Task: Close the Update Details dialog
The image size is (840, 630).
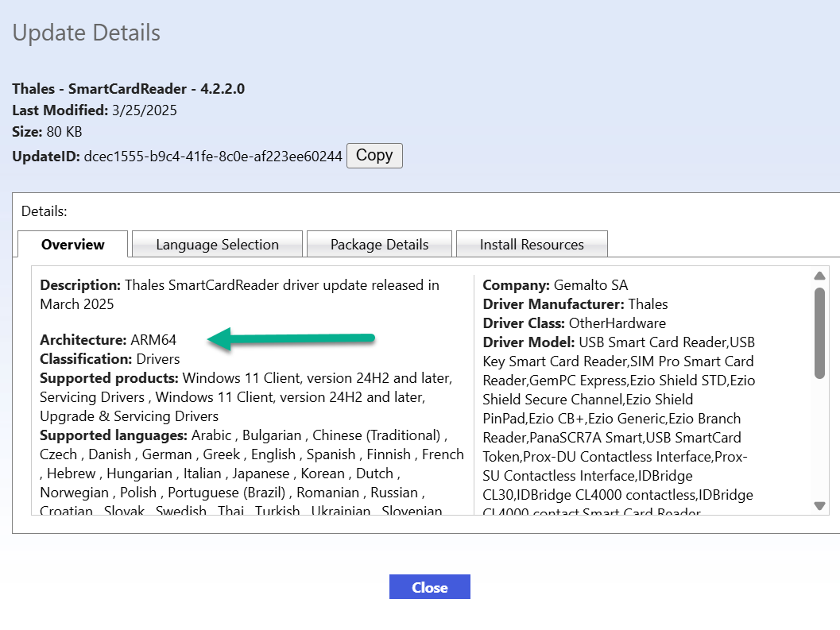Action: 430,587
